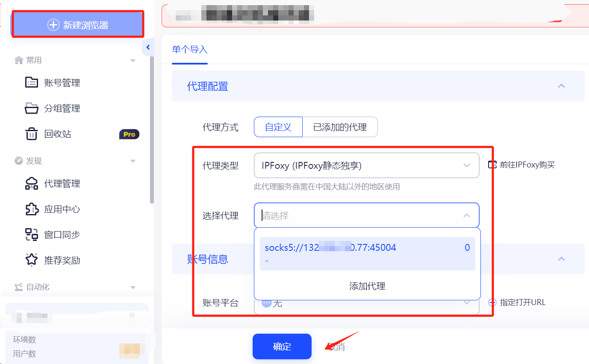Viewport: 589px width, 364px height.
Task: Open 代理管理 in the sidebar
Action: click(53, 184)
